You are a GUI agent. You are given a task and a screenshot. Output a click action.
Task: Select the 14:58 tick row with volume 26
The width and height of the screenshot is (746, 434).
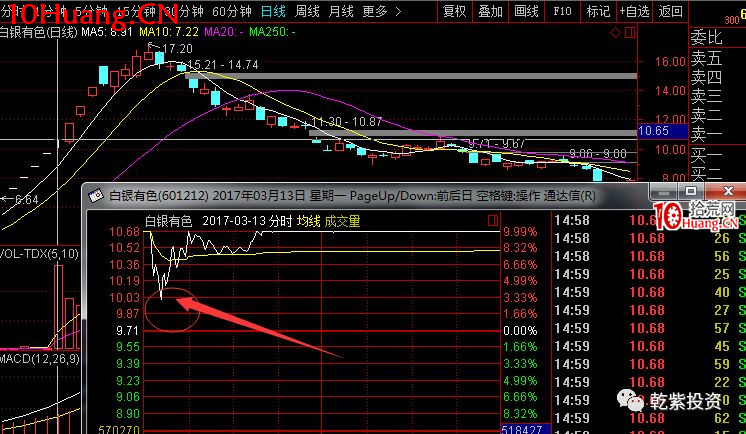(x=650, y=238)
